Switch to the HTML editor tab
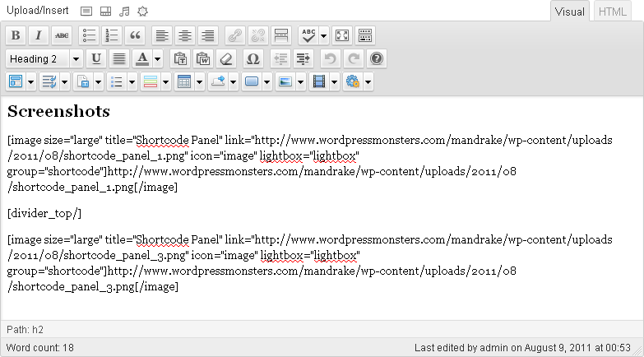This screenshot has width=644, height=357. 613,12
